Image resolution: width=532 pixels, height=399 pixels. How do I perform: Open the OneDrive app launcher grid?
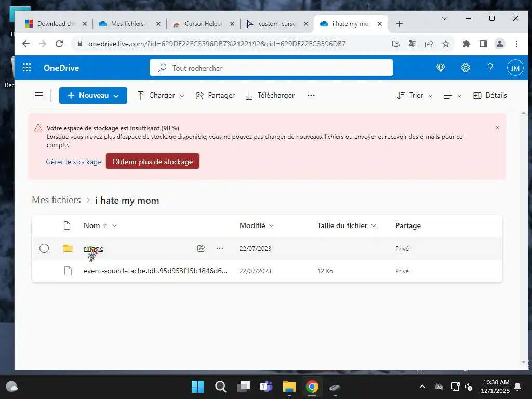point(27,68)
